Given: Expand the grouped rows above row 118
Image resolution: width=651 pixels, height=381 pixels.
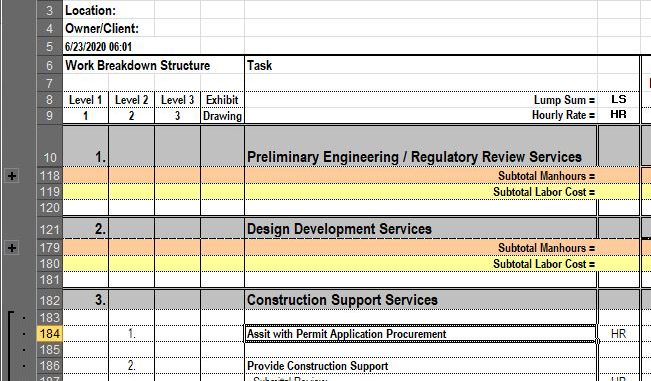Looking at the screenshot, I should pyautogui.click(x=12, y=176).
